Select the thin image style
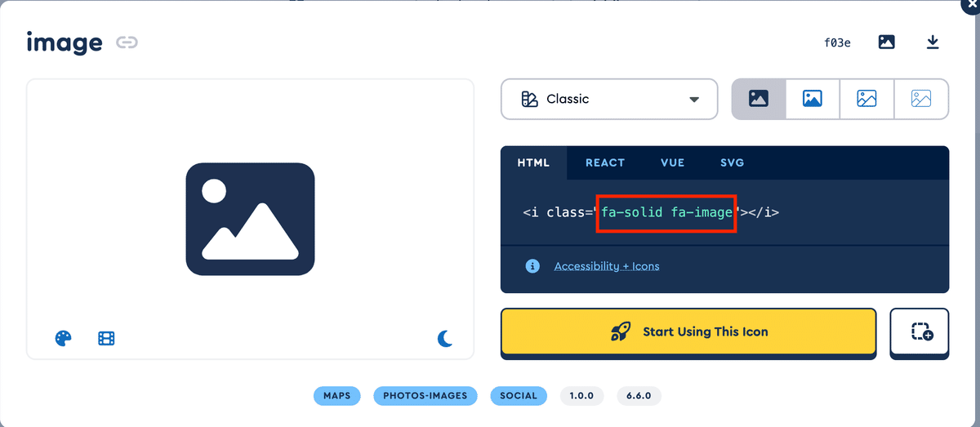 click(x=921, y=99)
